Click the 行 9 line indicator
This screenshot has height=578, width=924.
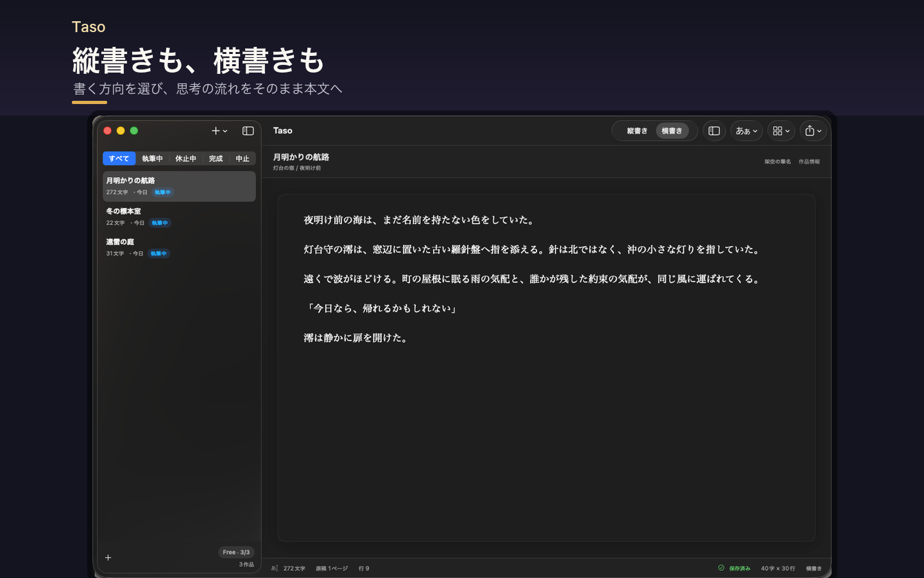tap(364, 568)
